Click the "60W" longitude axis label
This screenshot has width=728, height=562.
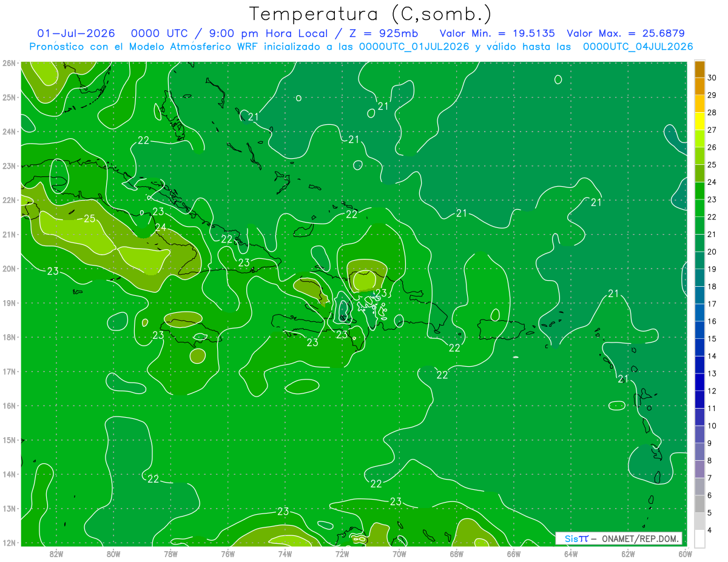point(685,554)
